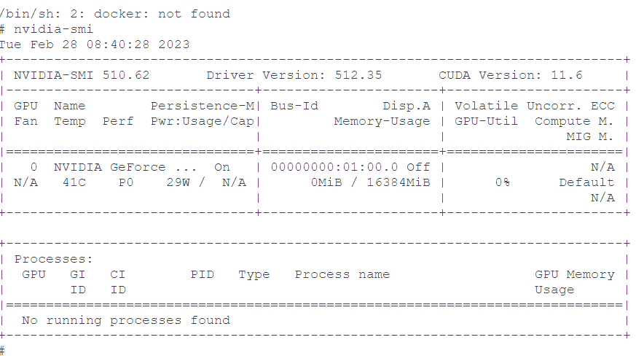644x356 pixels.
Task: Click the NVIDIA-SMI 510.62 version text
Action: pyautogui.click(x=82, y=75)
